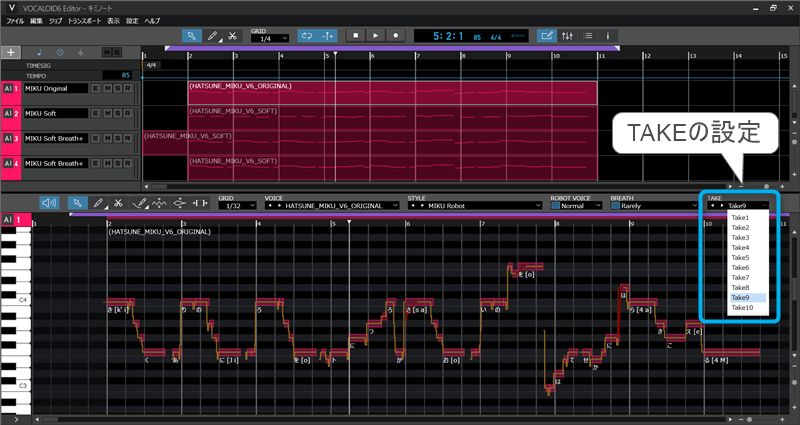The image size is (800, 425).
Task: Open the 設定 menu
Action: pos(132,21)
